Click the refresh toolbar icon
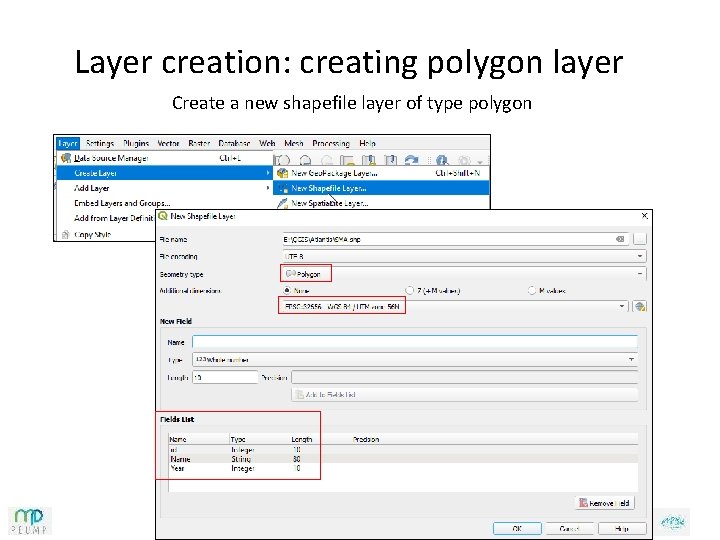720x540 pixels. click(411, 160)
